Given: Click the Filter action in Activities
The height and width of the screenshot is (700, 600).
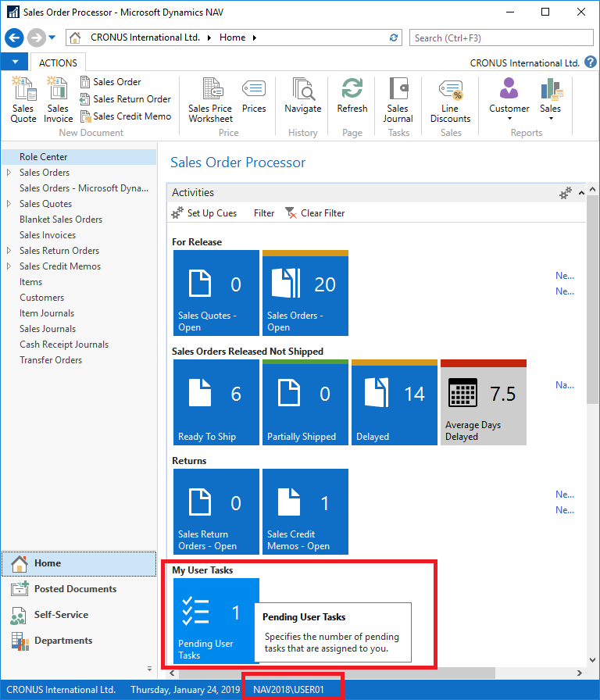Looking at the screenshot, I should [x=264, y=213].
